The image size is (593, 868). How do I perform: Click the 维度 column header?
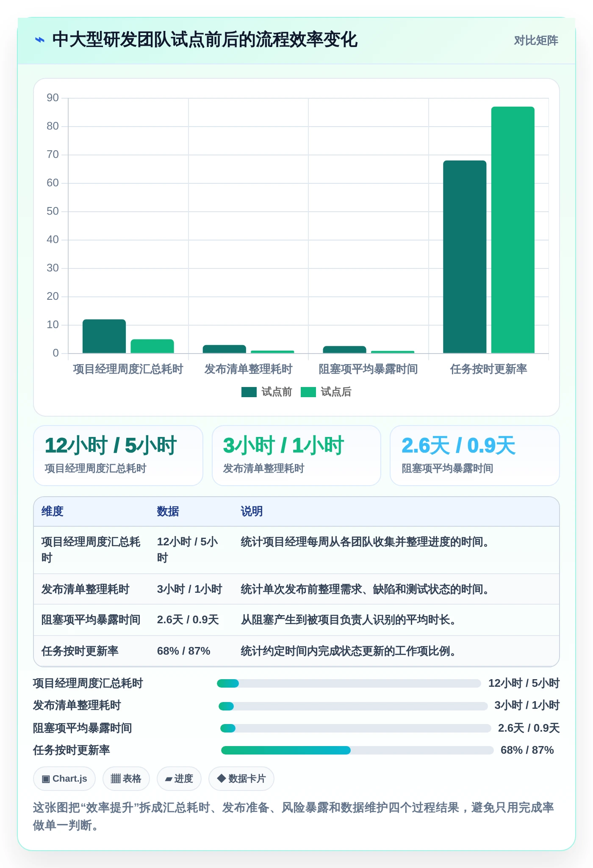tap(53, 511)
